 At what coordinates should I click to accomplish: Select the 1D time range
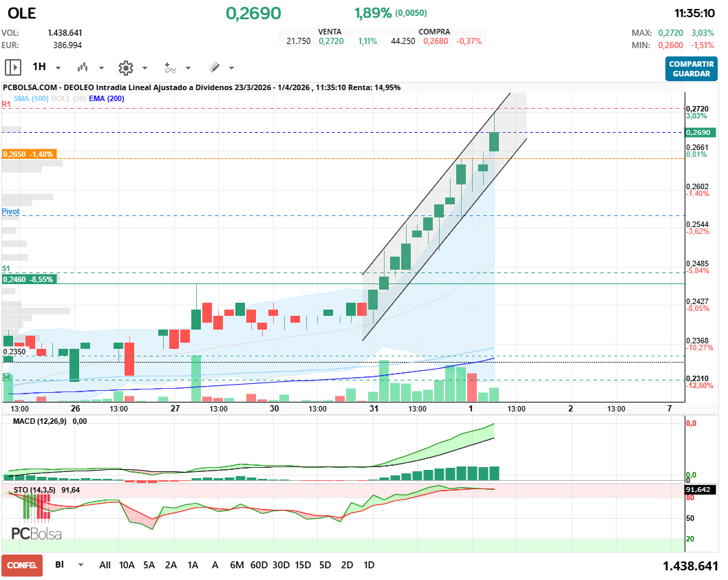(x=369, y=565)
